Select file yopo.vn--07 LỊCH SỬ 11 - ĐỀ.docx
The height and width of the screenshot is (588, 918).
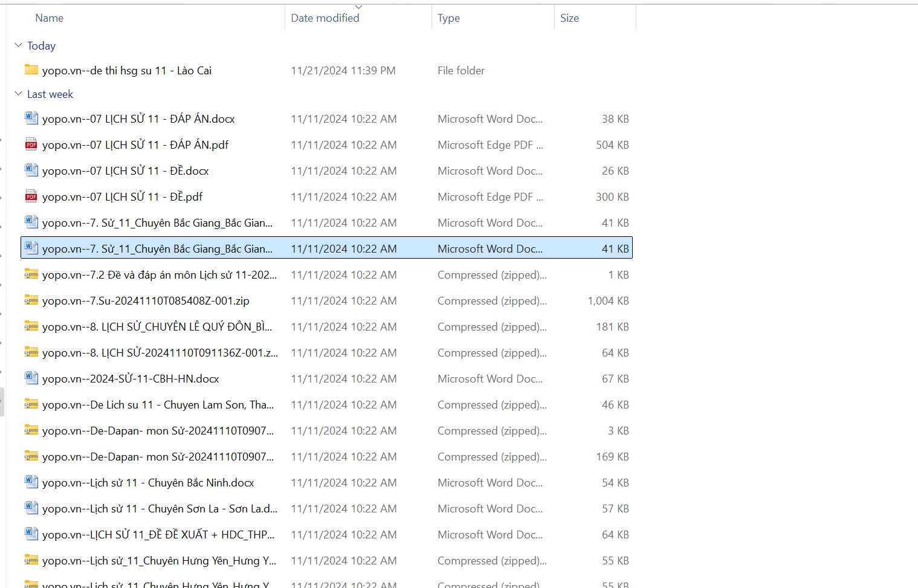126,171
